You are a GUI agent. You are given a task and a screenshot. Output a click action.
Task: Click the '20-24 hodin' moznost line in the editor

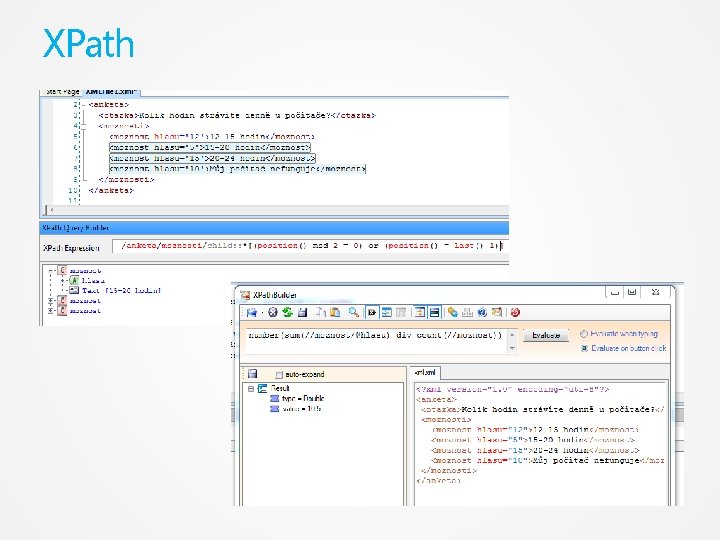pyautogui.click(x=212, y=158)
